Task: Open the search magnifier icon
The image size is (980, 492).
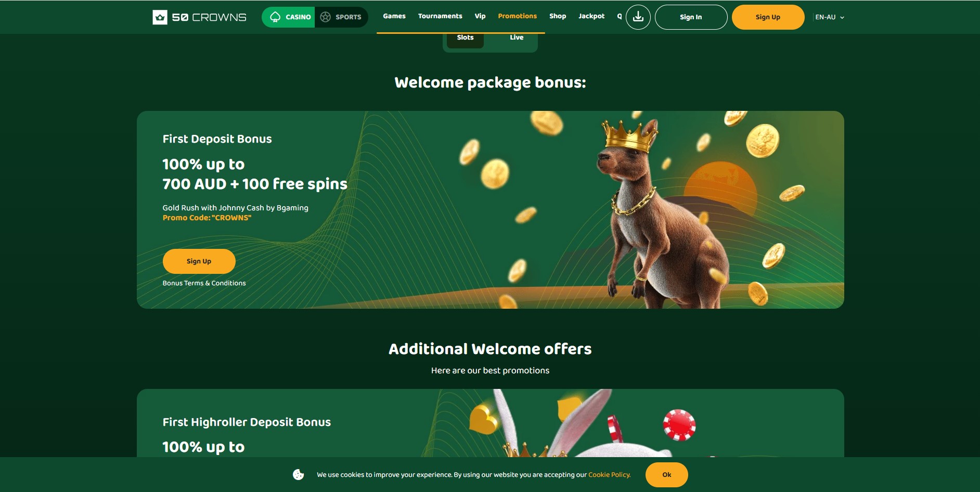Action: click(620, 17)
